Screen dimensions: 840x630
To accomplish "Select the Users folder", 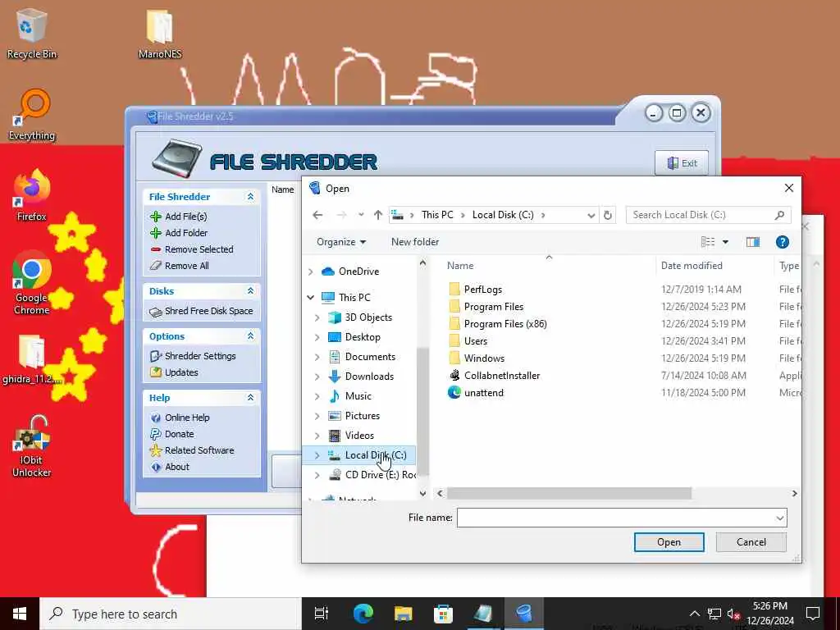I will coord(475,340).
